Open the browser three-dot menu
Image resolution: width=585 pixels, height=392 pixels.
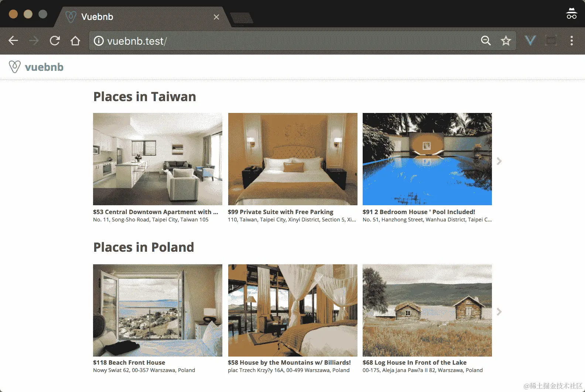(571, 41)
